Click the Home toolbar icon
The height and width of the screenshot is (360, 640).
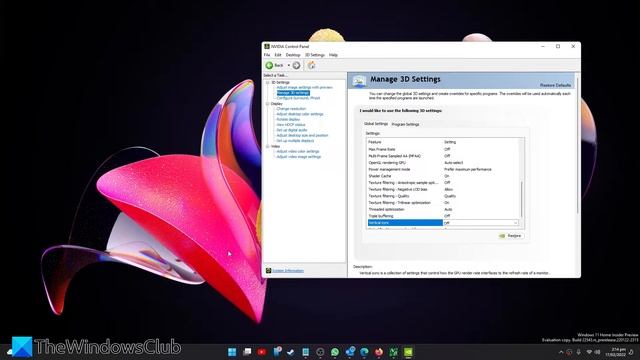(x=311, y=65)
